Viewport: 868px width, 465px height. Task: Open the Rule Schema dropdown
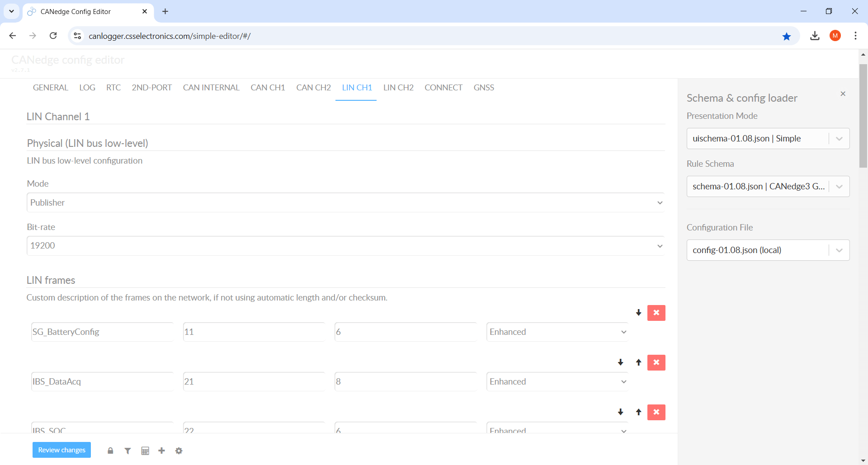(768, 186)
